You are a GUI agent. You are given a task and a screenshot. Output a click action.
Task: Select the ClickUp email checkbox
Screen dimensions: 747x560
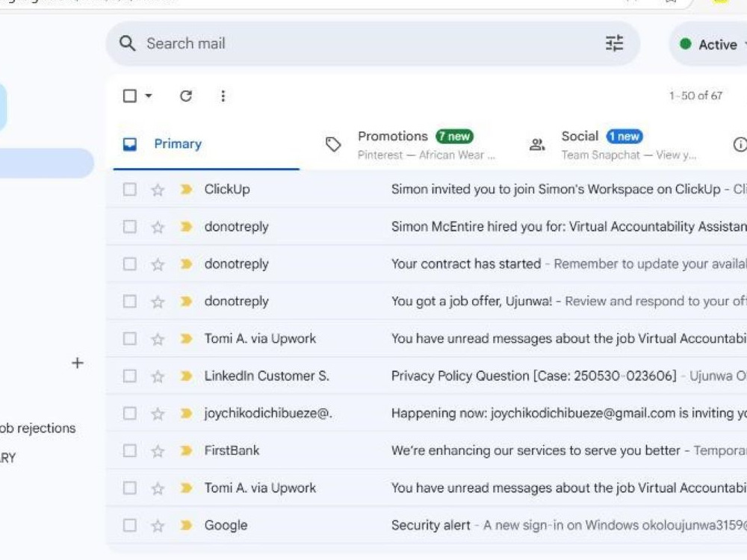(x=129, y=190)
